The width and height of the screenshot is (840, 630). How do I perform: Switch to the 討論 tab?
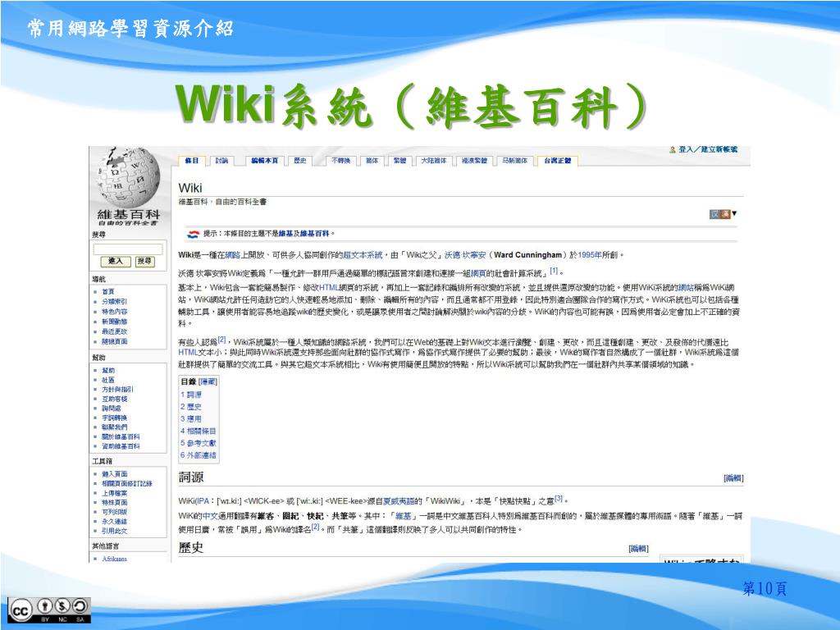221,161
